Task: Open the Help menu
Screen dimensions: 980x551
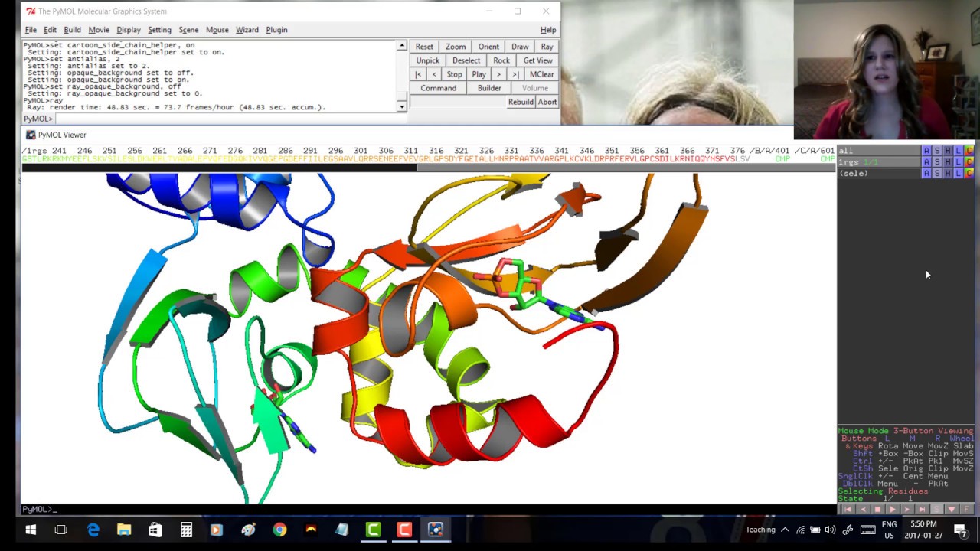Action: coord(548,30)
